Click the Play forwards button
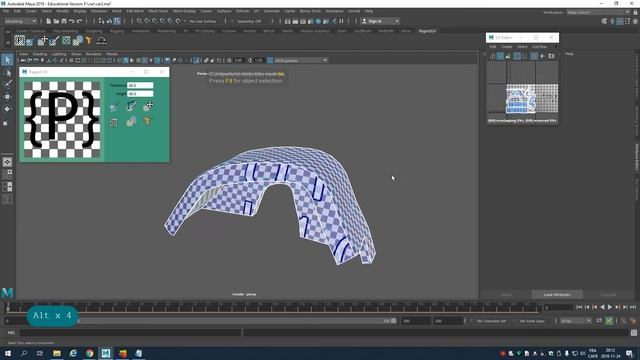640x360 pixels. (x=610, y=307)
